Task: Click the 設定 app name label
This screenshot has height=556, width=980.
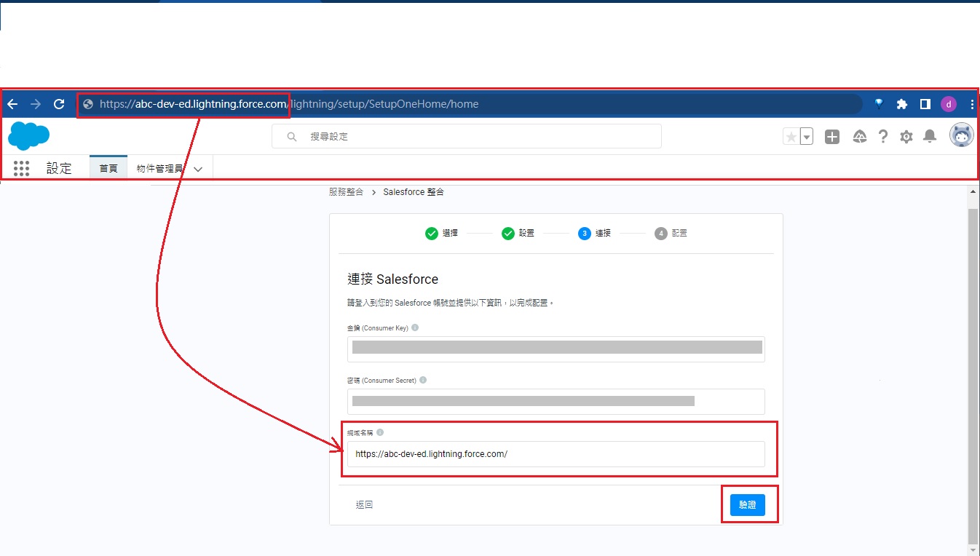Action: [59, 168]
